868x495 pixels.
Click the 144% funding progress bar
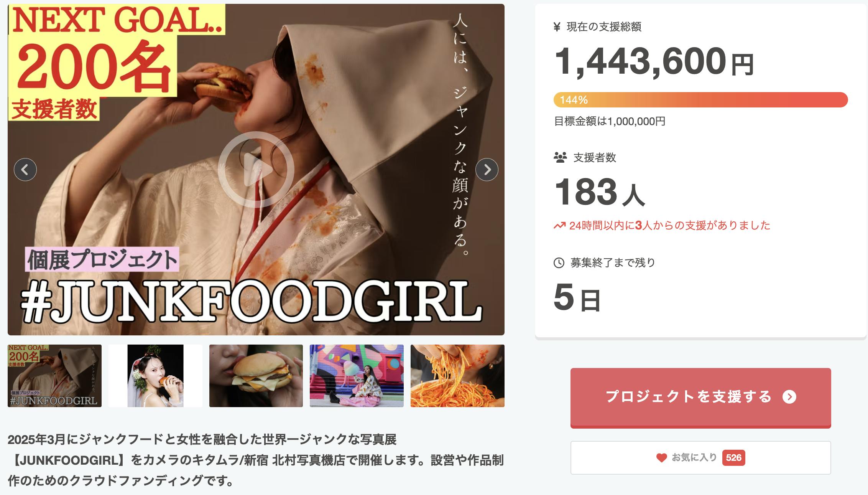(700, 100)
